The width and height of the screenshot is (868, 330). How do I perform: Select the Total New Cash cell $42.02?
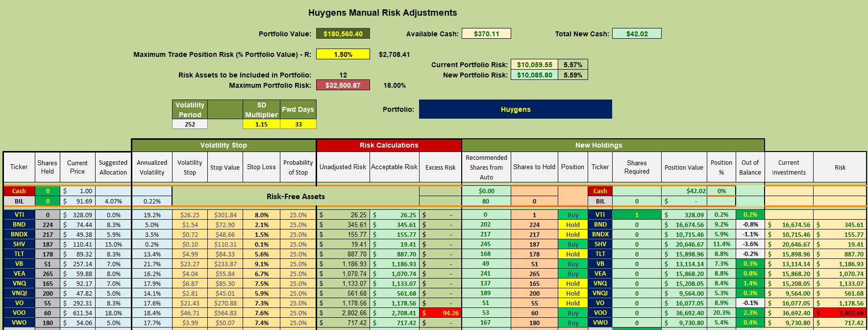(x=637, y=34)
